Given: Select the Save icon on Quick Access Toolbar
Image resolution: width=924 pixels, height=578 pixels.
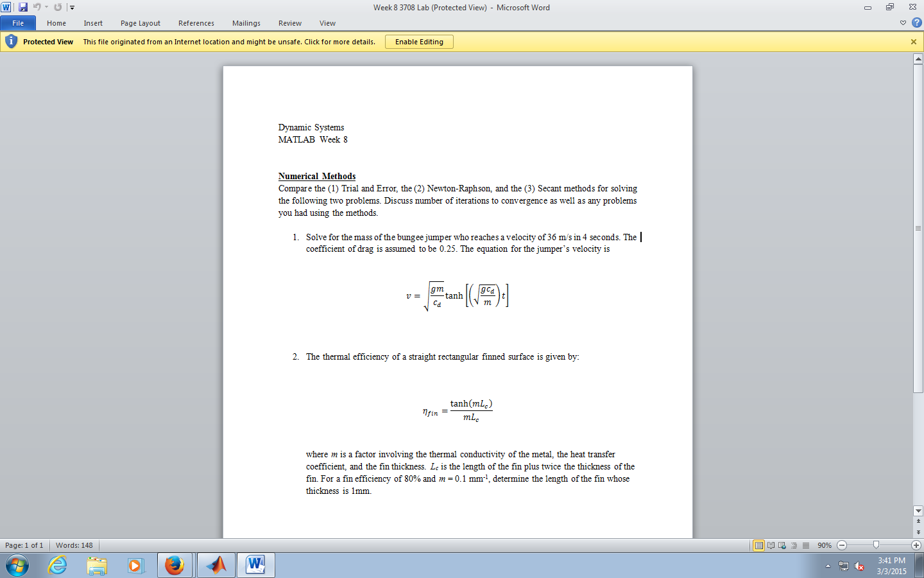Looking at the screenshot, I should 23,7.
